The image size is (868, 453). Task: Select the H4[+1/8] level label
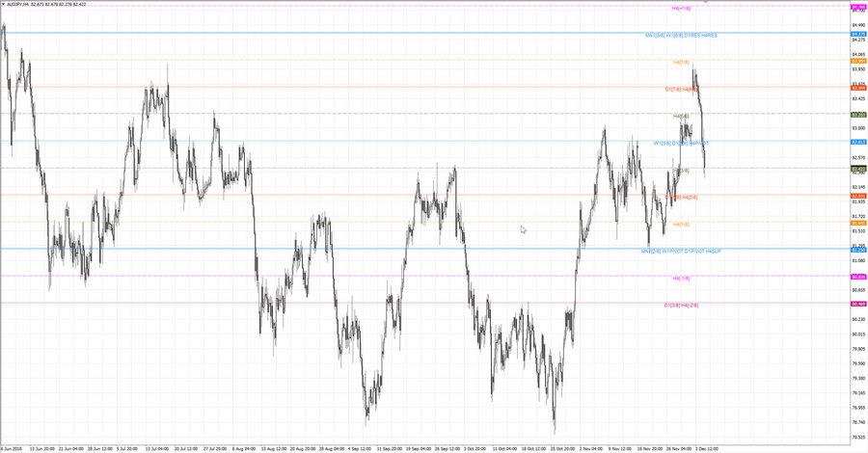pyautogui.click(x=682, y=9)
